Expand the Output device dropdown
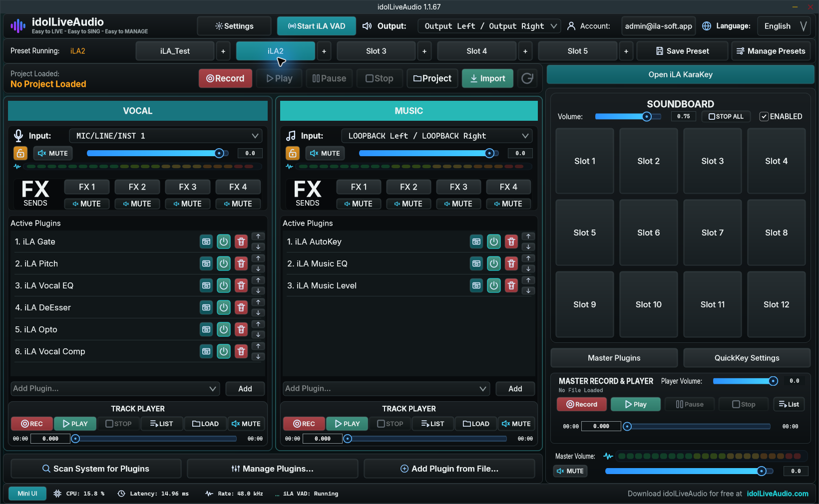Image resolution: width=819 pixels, height=504 pixels. pos(489,26)
